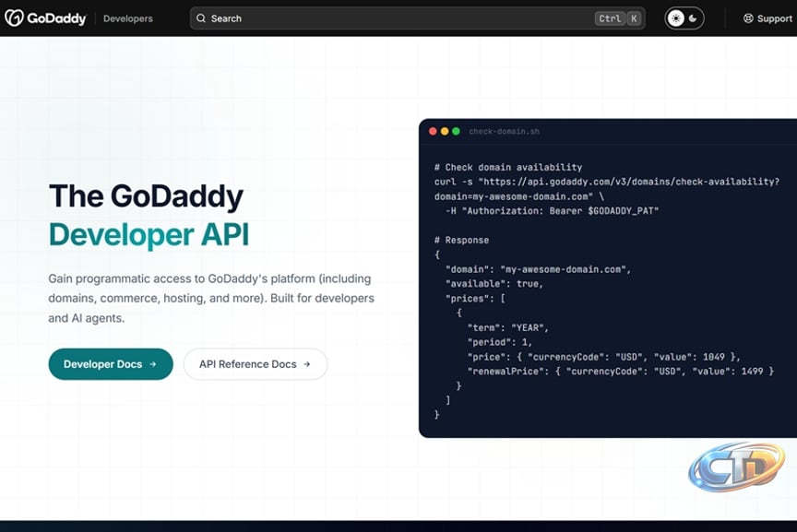The width and height of the screenshot is (797, 532).
Task: Click the curl command URL line
Action: pyautogui.click(x=607, y=182)
